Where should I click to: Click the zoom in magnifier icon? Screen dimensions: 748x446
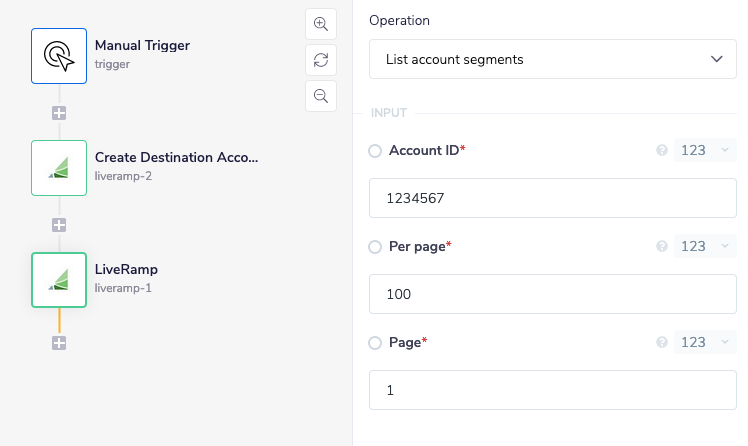click(321, 24)
